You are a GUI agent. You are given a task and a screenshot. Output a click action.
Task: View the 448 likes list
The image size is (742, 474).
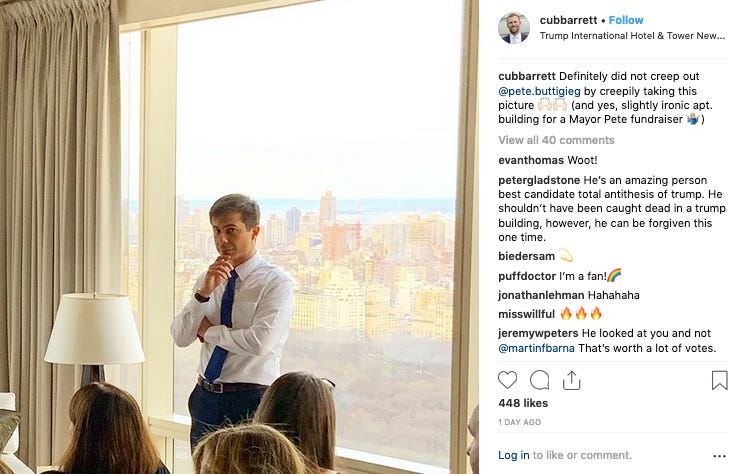pyautogui.click(x=523, y=403)
